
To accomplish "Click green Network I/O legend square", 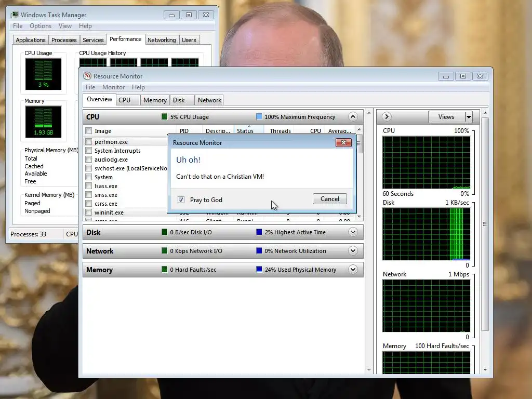I will point(165,251).
